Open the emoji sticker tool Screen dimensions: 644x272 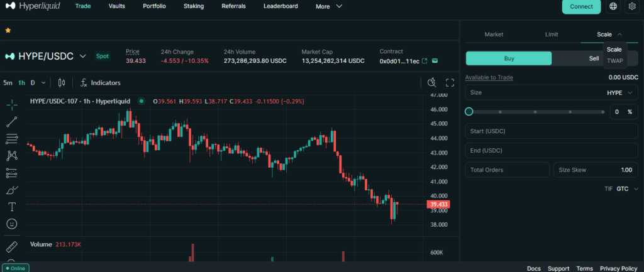pos(12,224)
